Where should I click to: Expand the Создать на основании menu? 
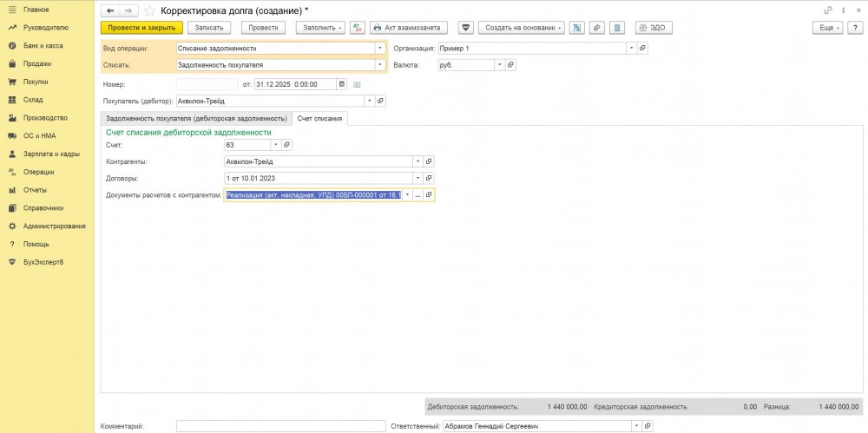click(521, 28)
